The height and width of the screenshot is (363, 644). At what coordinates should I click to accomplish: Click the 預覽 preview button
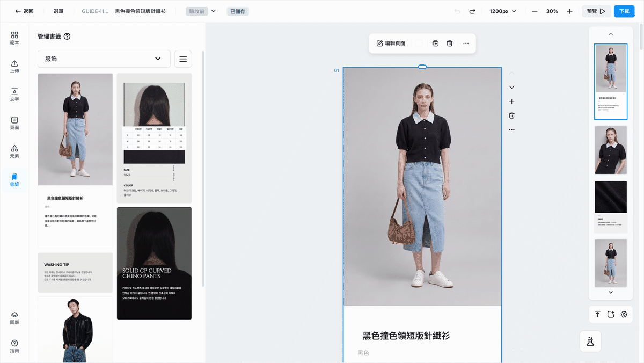point(596,11)
